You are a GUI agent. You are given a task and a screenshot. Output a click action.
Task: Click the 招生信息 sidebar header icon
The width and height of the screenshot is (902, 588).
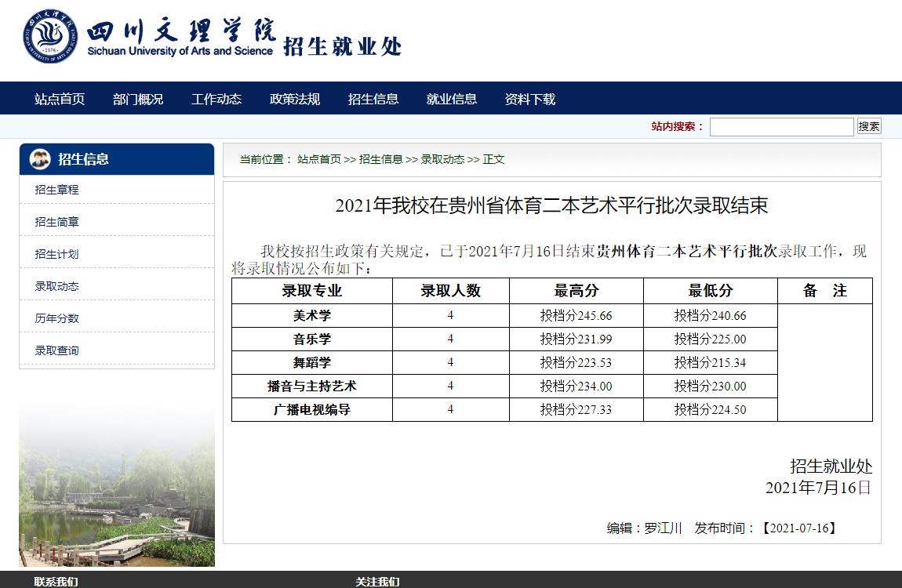tap(40, 159)
